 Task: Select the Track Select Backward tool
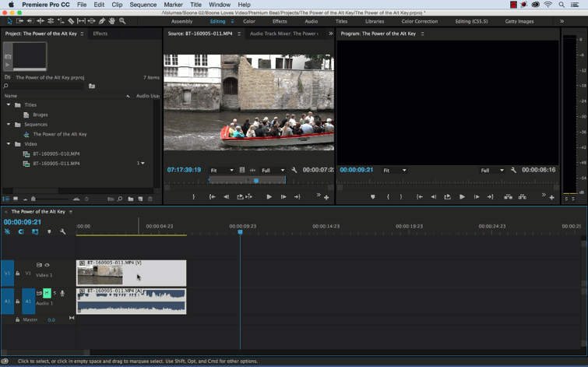[30, 21]
